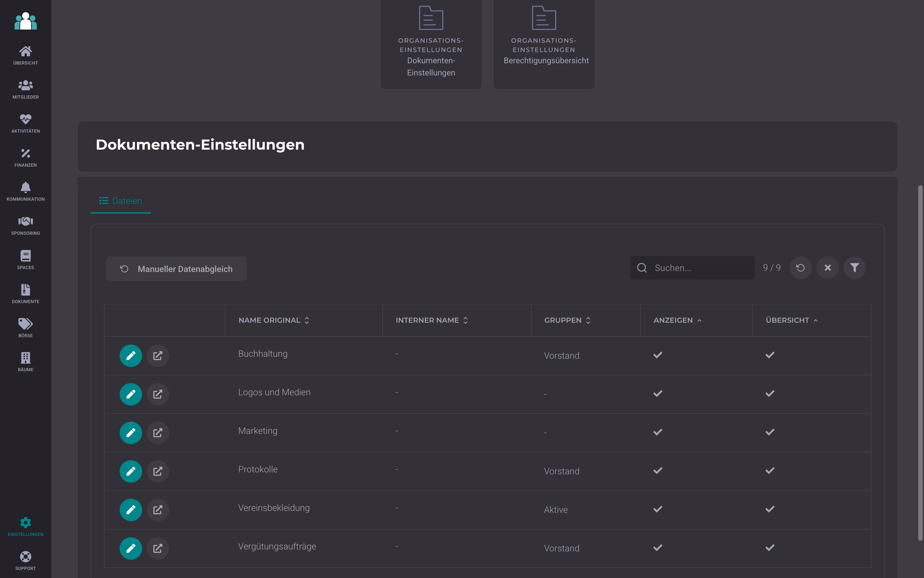
Task: Open Vereinsbekleidung external link
Action: point(158,510)
